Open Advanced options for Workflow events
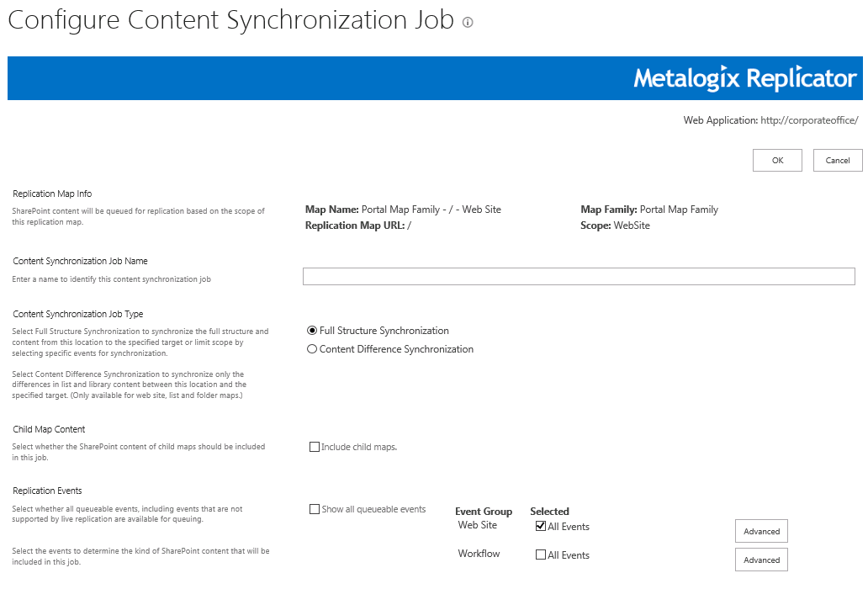The height and width of the screenshot is (589, 868). [760, 559]
